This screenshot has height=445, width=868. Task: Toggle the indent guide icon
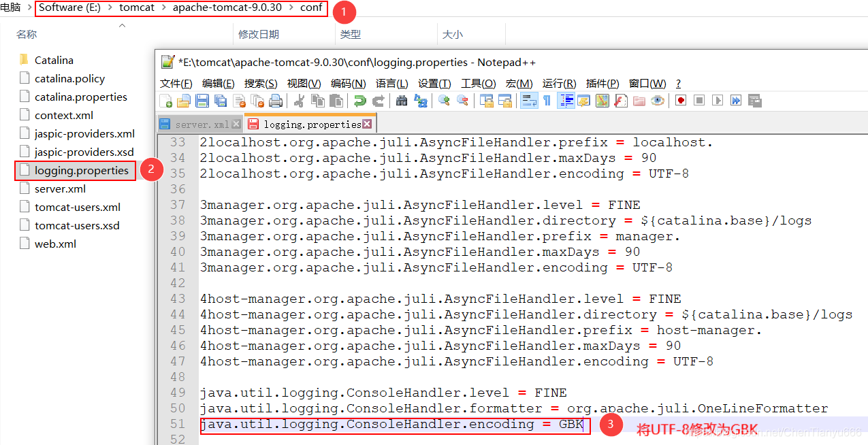click(566, 101)
